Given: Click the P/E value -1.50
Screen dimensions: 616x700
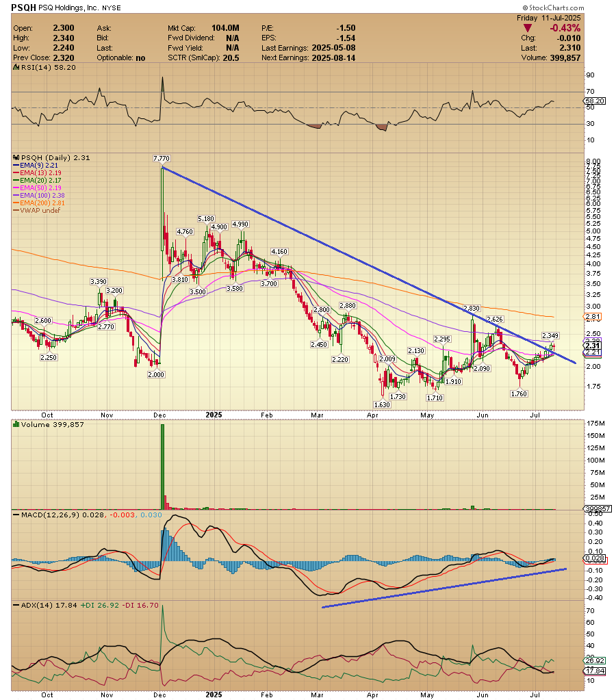Looking at the screenshot, I should [x=346, y=28].
